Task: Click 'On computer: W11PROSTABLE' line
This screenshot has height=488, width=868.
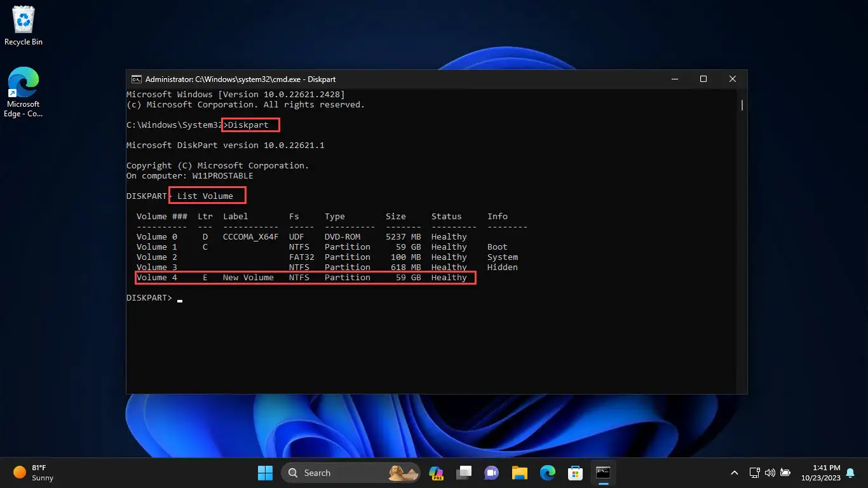Action: pyautogui.click(x=190, y=176)
